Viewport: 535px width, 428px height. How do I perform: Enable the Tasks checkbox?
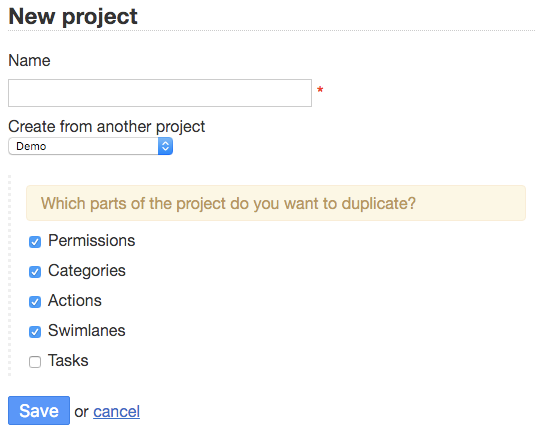point(35,362)
